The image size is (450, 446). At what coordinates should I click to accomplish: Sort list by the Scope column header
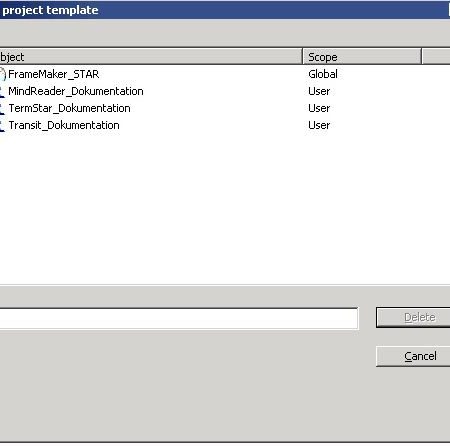coord(362,56)
